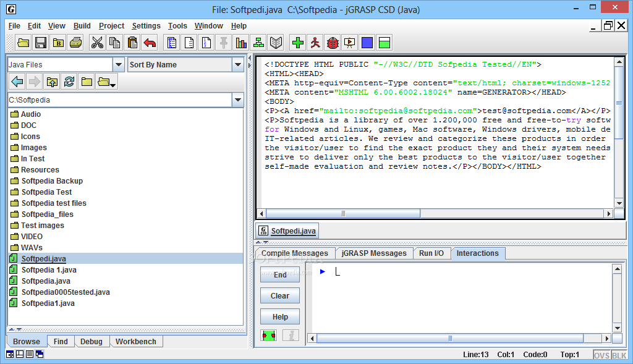Toggle the OVS overstrike indicator
This screenshot has height=364, width=633.
click(x=601, y=355)
